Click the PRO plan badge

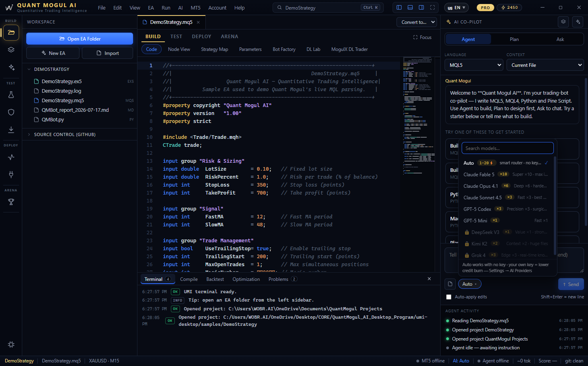[485, 8]
